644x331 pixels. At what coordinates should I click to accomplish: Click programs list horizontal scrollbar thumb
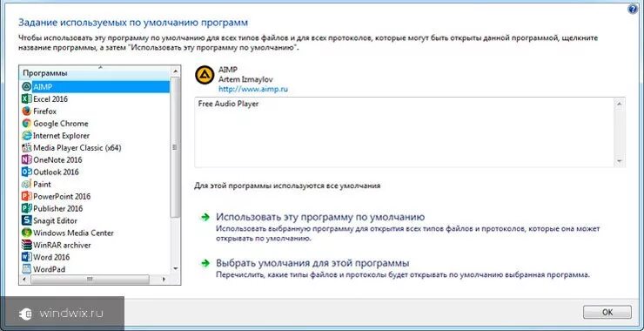(x=90, y=280)
